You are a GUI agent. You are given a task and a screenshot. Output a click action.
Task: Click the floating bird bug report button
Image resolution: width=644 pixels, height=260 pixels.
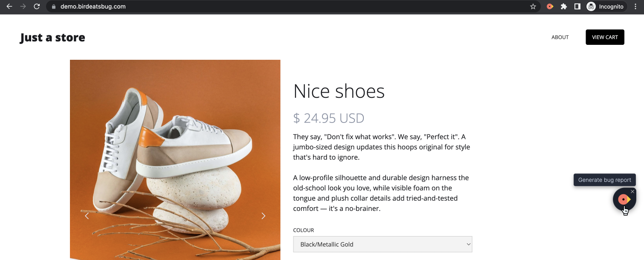point(624,199)
